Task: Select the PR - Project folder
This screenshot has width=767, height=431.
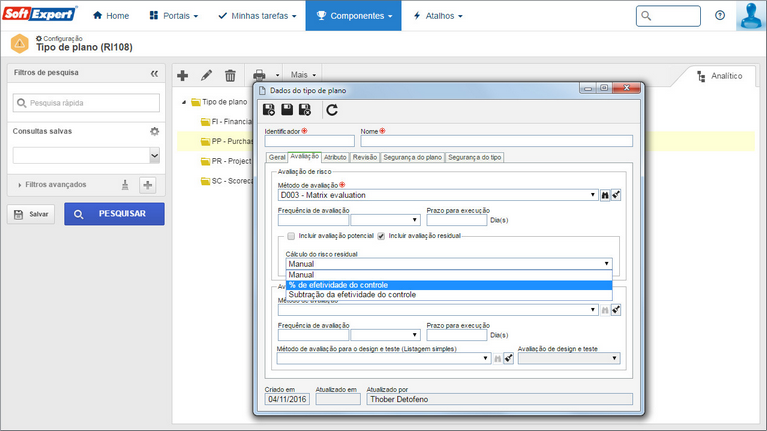Action: [226, 161]
